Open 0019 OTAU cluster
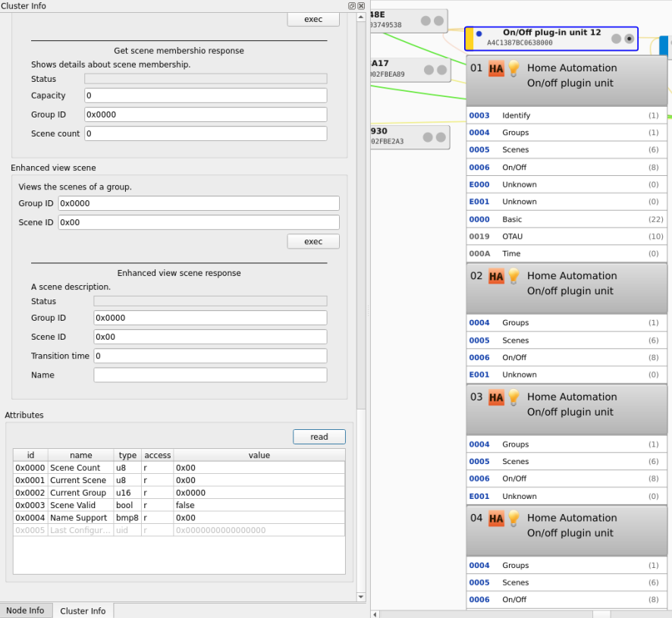Image resolution: width=672 pixels, height=618 pixels. click(567, 236)
